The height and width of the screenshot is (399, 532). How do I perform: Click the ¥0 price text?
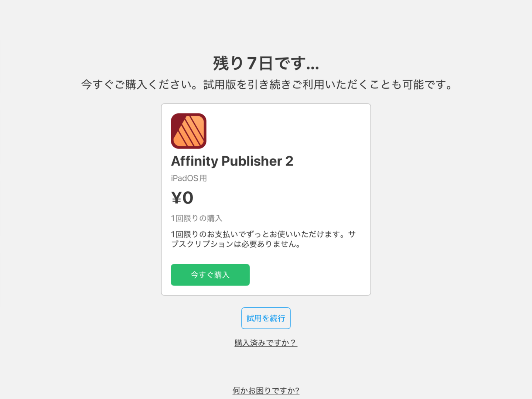[182, 198]
